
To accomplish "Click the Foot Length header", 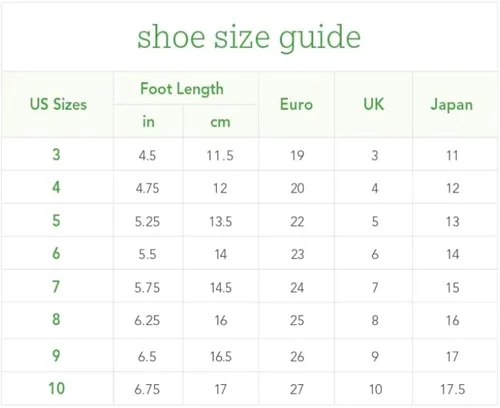I will pos(182,89).
